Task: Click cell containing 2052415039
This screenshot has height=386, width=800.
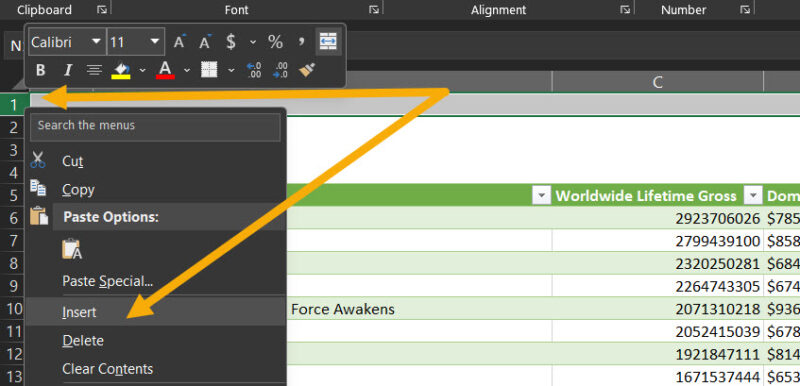Action: 658,332
